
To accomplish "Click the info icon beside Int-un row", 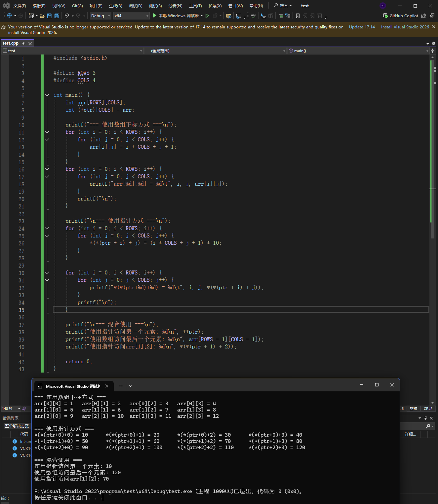I will (15, 441).
